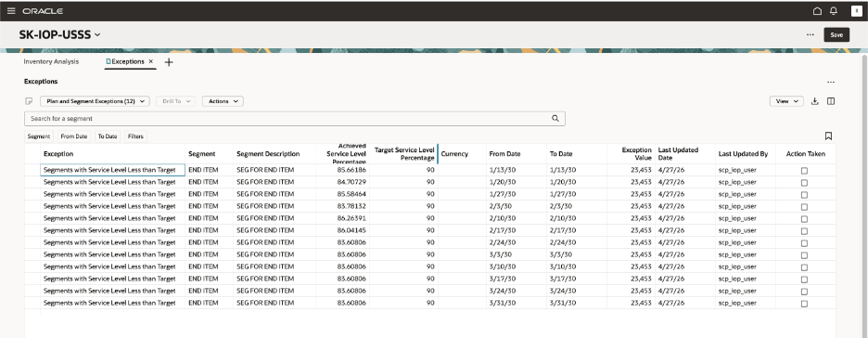Screen dimensions: 868x338
Task: Check Action Taken for 1/27/30 row
Action: point(804,194)
